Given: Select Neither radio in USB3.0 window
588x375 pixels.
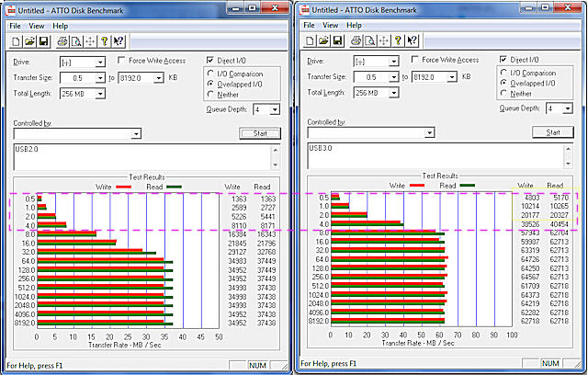Looking at the screenshot, I should [x=504, y=93].
